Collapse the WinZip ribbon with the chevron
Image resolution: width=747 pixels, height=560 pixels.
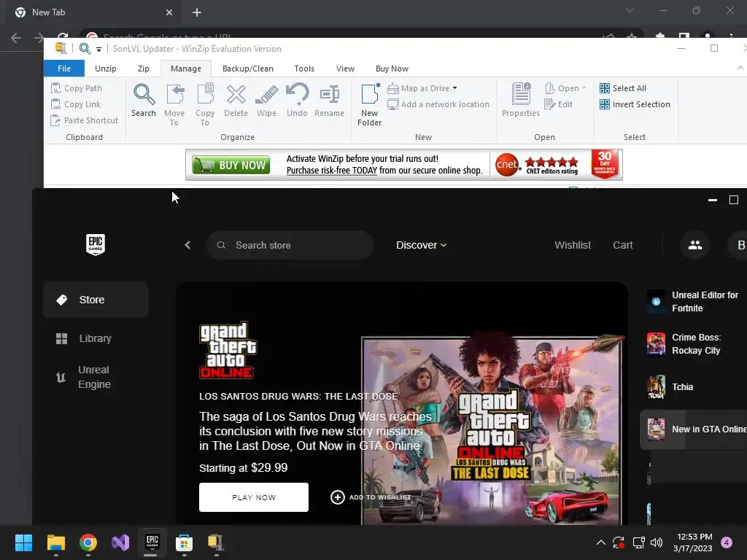(x=740, y=68)
